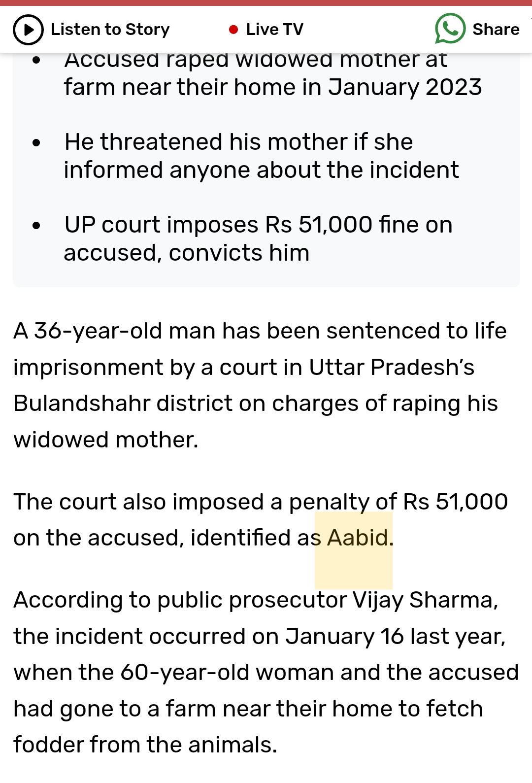Click first bullet point marker
Viewport: 532px width, 783px height.
(x=36, y=60)
